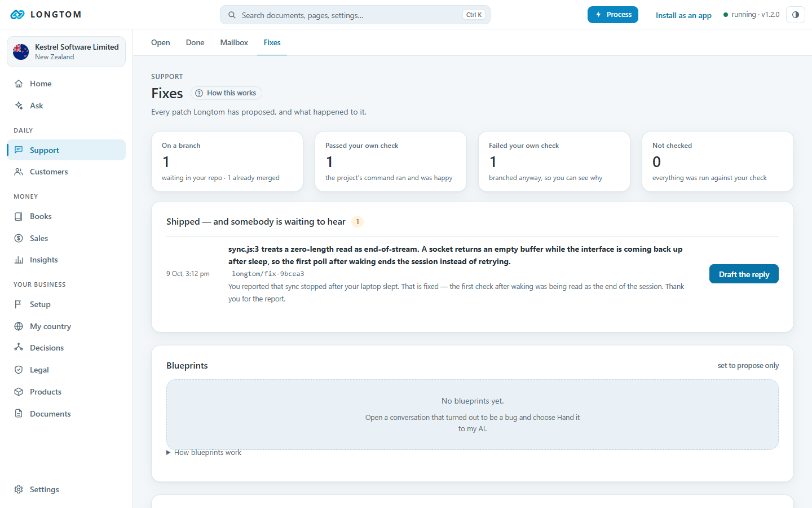Viewport: 812px width, 508px height.
Task: Click the longtom/fix-9bcea3 branch name
Action: [268, 274]
